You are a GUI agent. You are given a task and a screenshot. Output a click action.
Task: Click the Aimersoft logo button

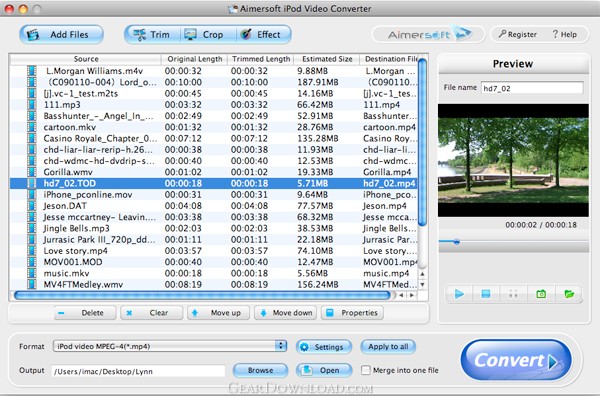428,34
